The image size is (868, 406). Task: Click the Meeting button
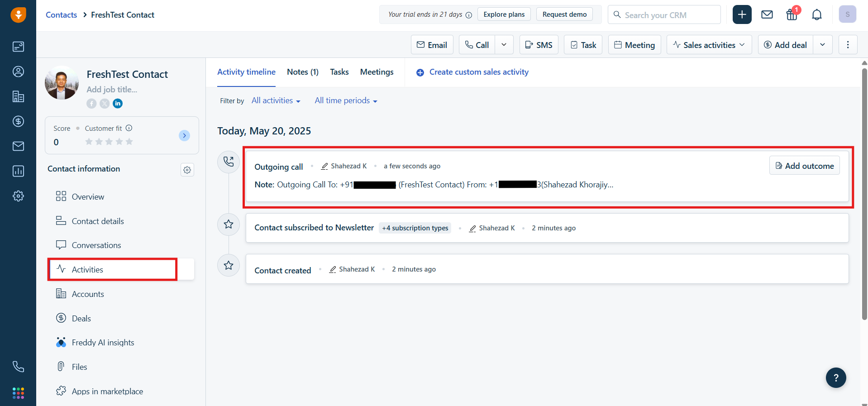pos(634,45)
